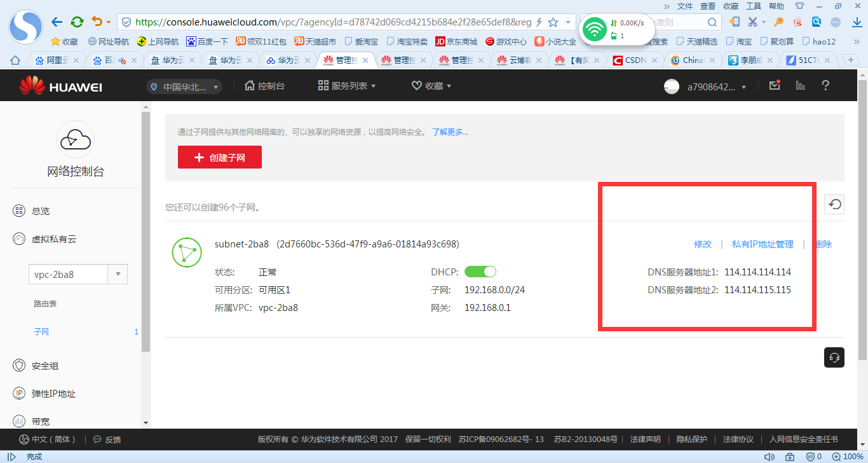Click the subnet list refresh icon
The width and height of the screenshot is (868, 463).
pos(835,204)
